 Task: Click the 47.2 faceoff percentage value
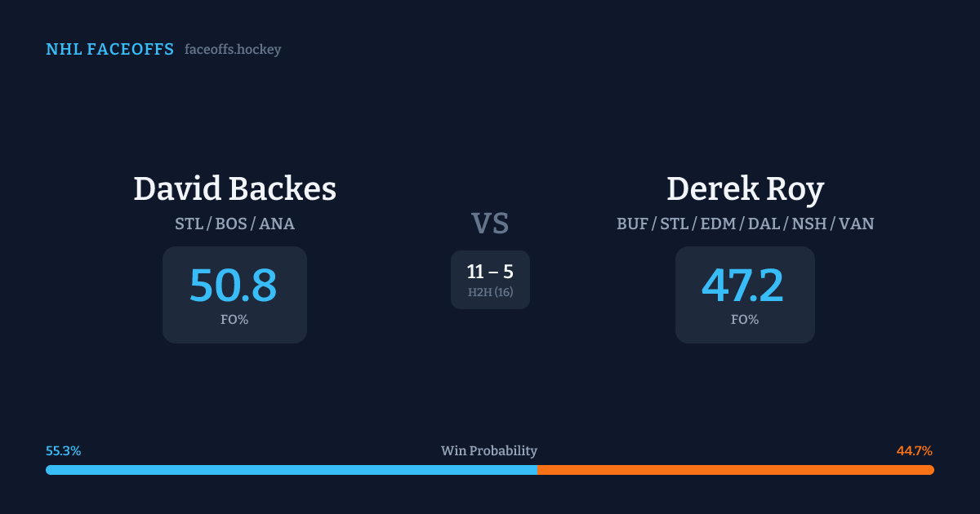click(743, 286)
